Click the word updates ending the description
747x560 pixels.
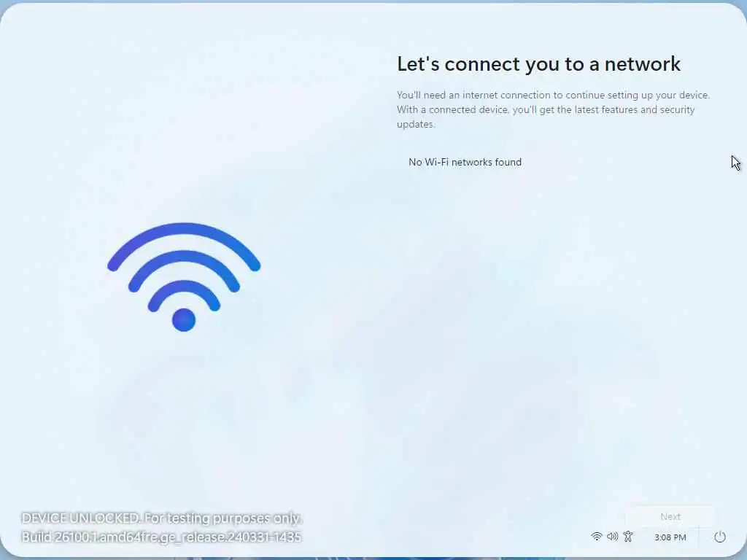pos(416,124)
